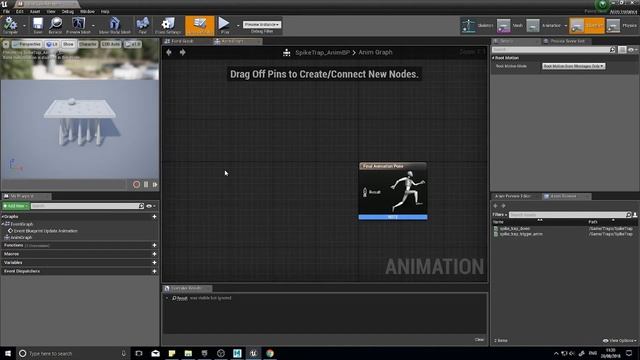Click the green Add New button
This screenshot has height=360, width=640.
[16, 206]
